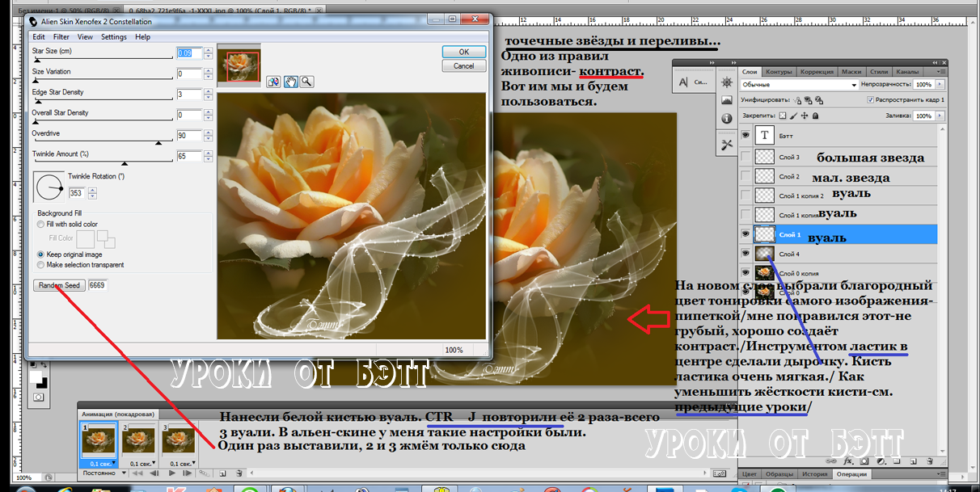
Task: Hide layer Слой 1 with eye icon
Action: (x=746, y=234)
